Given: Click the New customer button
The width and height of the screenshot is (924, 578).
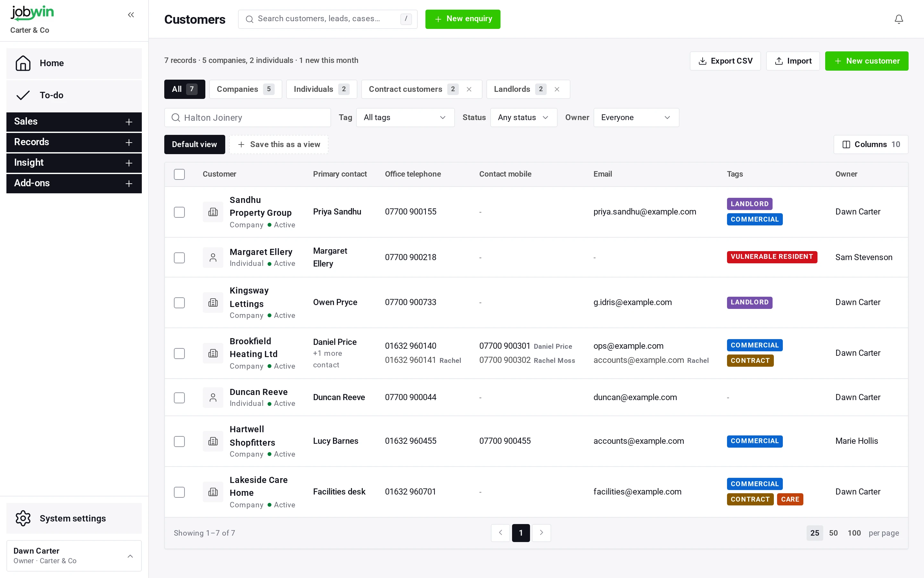Looking at the screenshot, I should (x=866, y=61).
